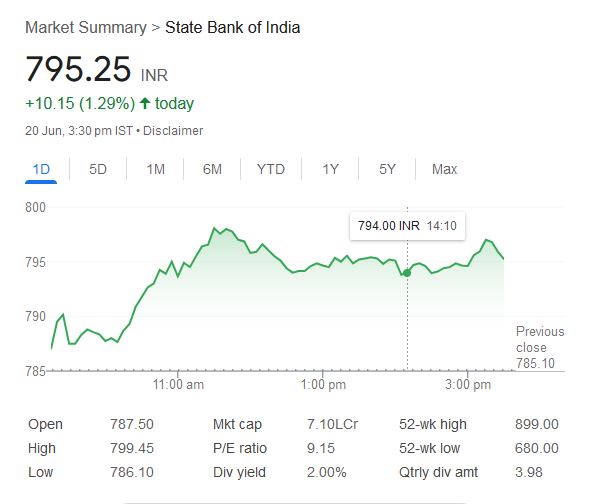The height and width of the screenshot is (504, 612).
Task: Switch to the 1Y chart tab
Action: pos(330,169)
